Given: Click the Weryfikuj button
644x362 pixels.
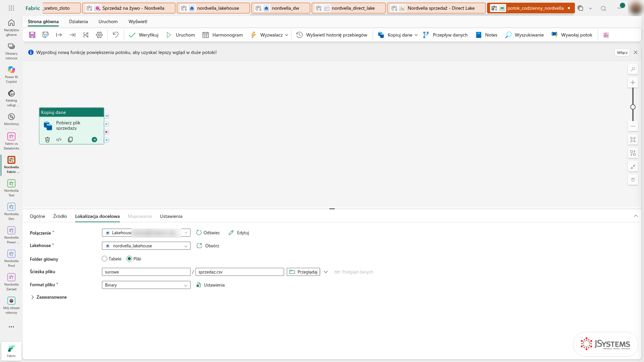Looking at the screenshot, I should pos(144,35).
